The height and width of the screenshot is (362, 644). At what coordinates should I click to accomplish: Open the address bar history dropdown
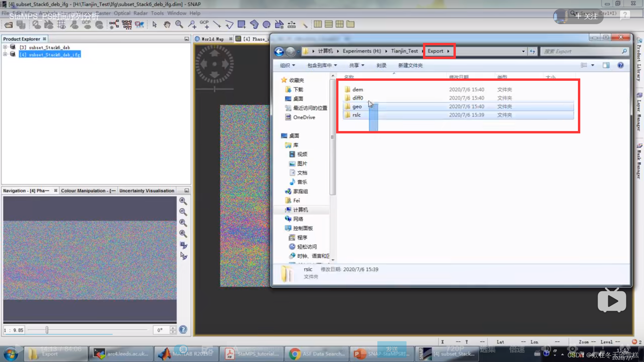(x=523, y=51)
